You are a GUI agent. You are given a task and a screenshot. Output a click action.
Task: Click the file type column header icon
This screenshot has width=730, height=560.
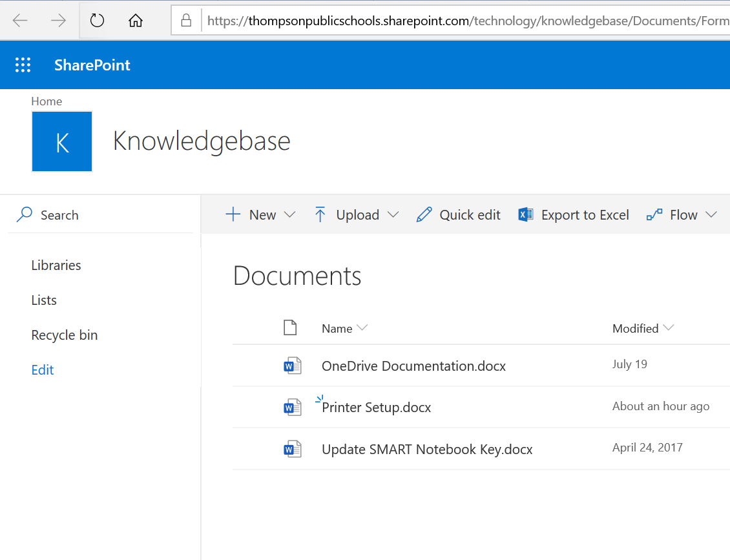[x=290, y=327]
